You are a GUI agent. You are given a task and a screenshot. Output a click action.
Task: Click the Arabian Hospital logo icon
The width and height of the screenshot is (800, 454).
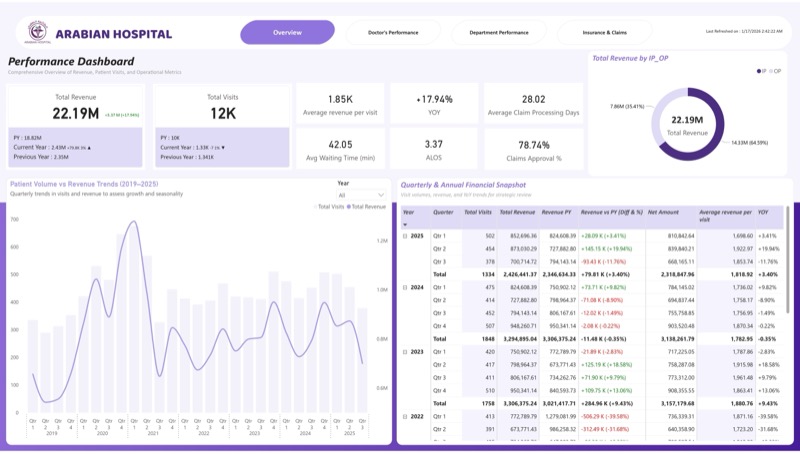tap(38, 32)
